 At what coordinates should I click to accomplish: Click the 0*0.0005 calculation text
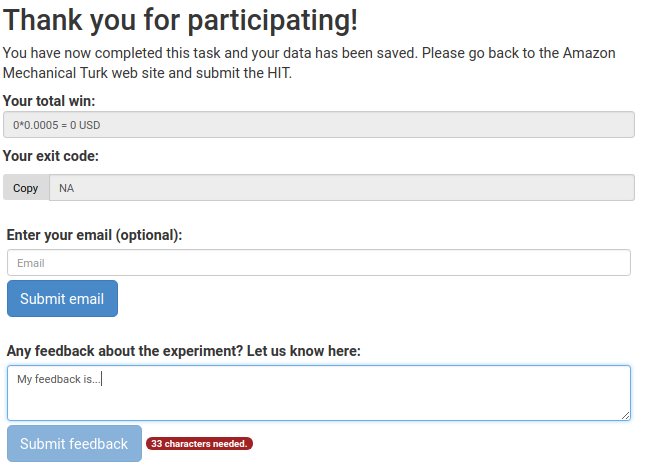[35, 125]
